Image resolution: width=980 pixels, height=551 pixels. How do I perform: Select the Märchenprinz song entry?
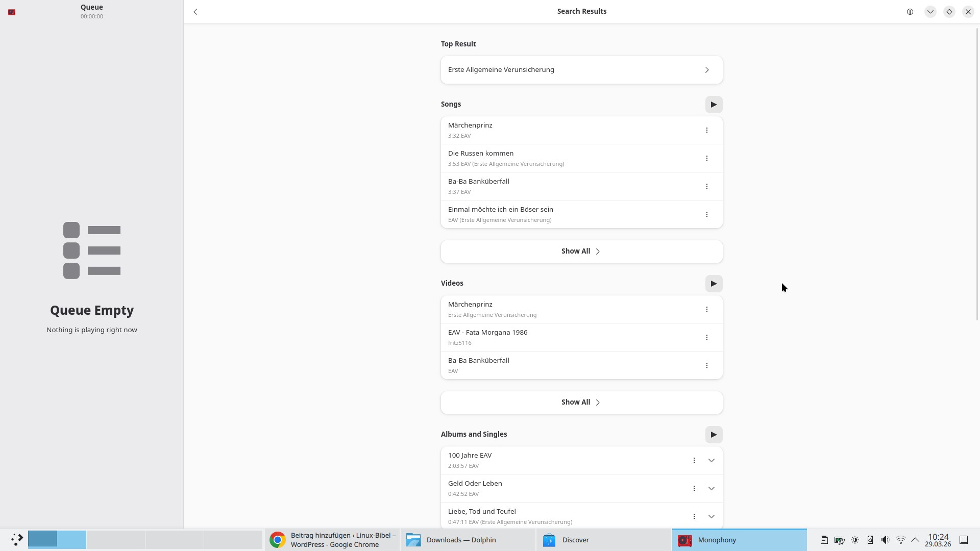coord(561,130)
